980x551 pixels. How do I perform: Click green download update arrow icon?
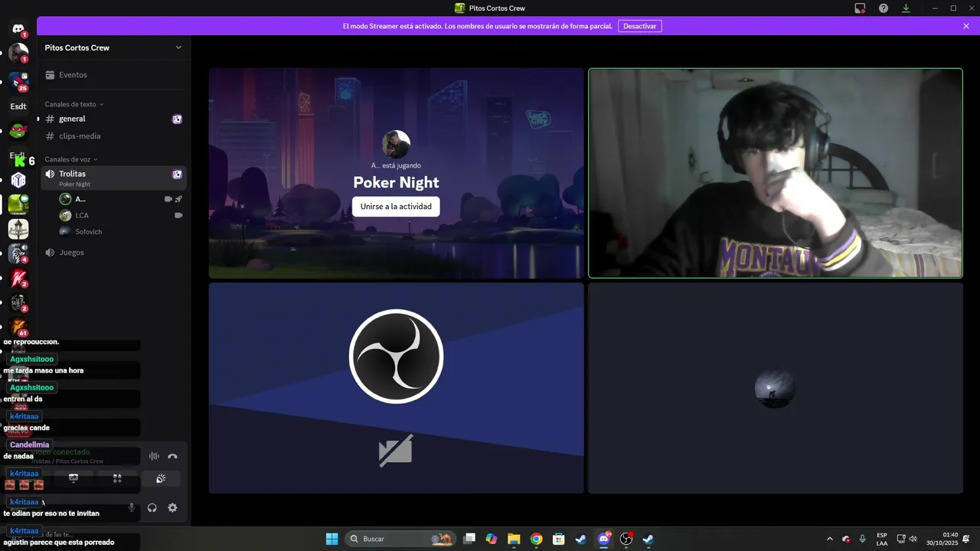coord(906,8)
